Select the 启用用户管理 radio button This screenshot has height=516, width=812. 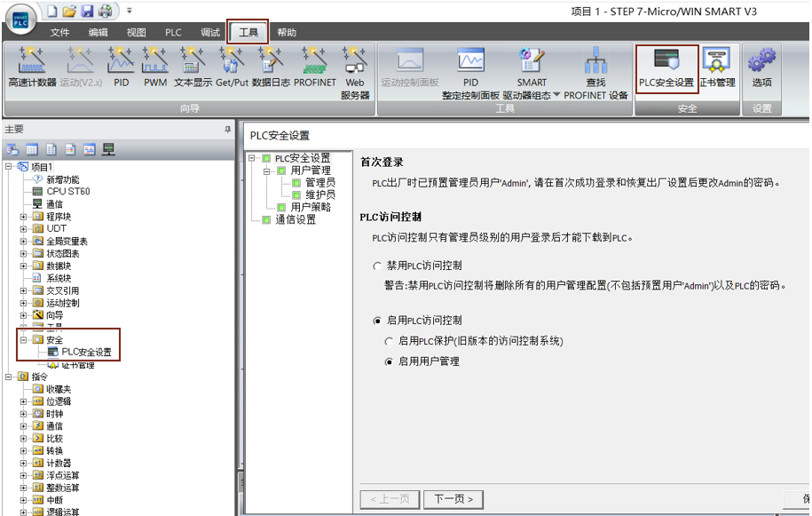[389, 361]
